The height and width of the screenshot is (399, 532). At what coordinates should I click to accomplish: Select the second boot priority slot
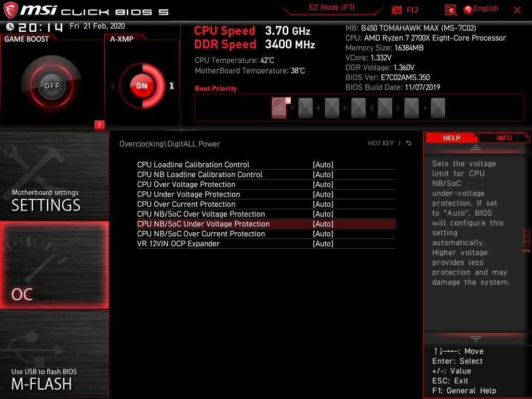(305, 108)
